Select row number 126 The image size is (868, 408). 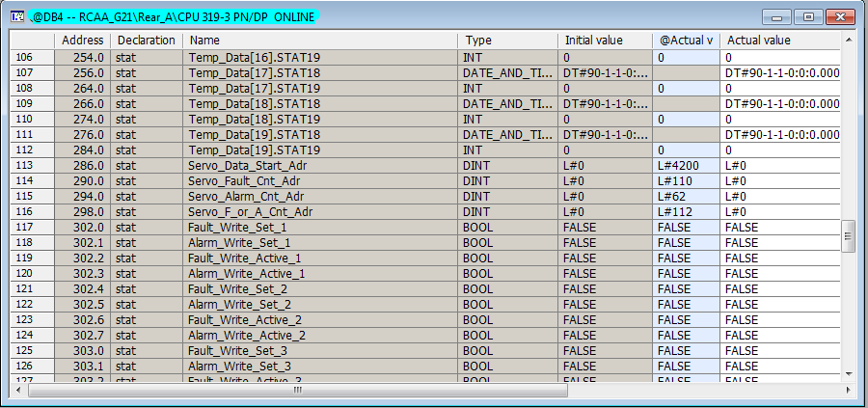[x=33, y=367]
